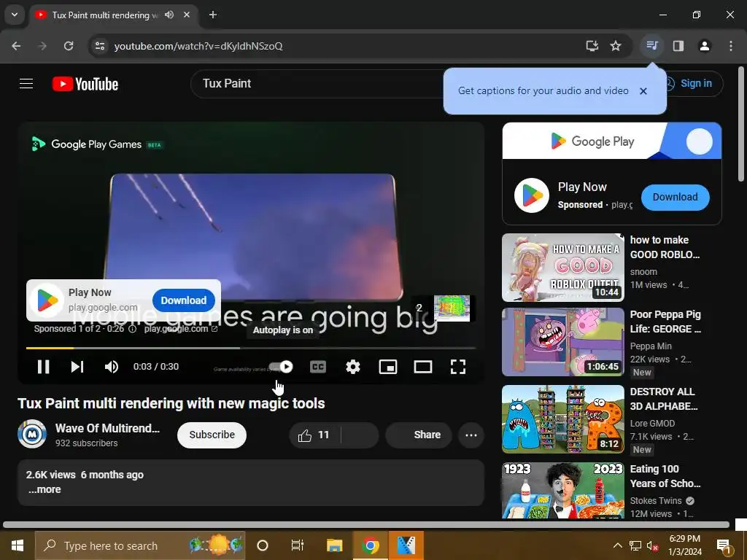Mute the tab via the speaker icon
Viewport: 747px width, 560px height.
point(169,15)
